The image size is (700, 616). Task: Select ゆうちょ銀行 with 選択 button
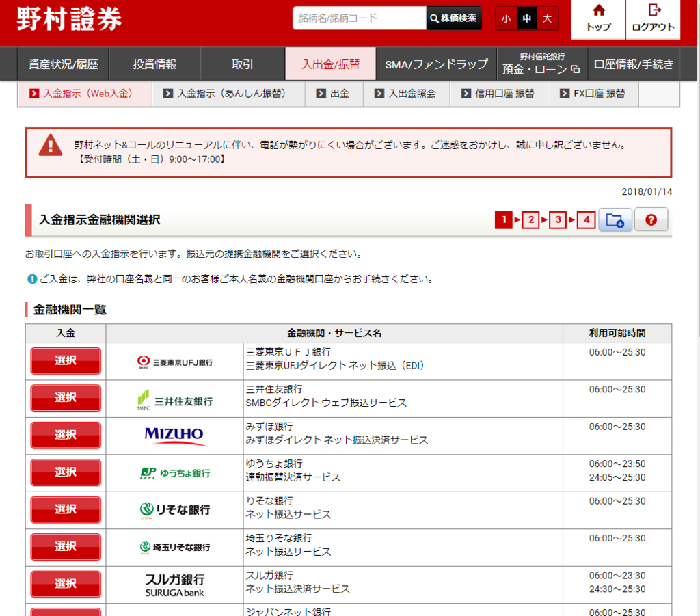click(x=66, y=472)
